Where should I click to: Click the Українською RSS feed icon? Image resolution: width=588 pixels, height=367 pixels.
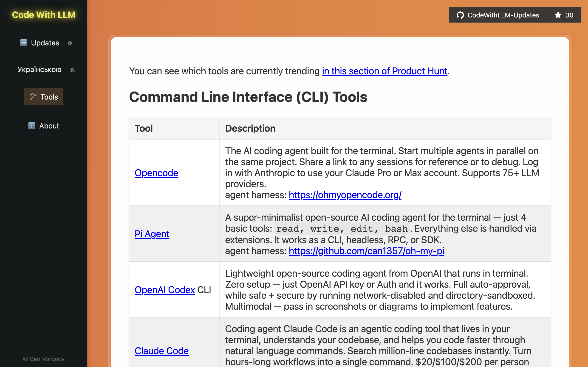pos(72,70)
